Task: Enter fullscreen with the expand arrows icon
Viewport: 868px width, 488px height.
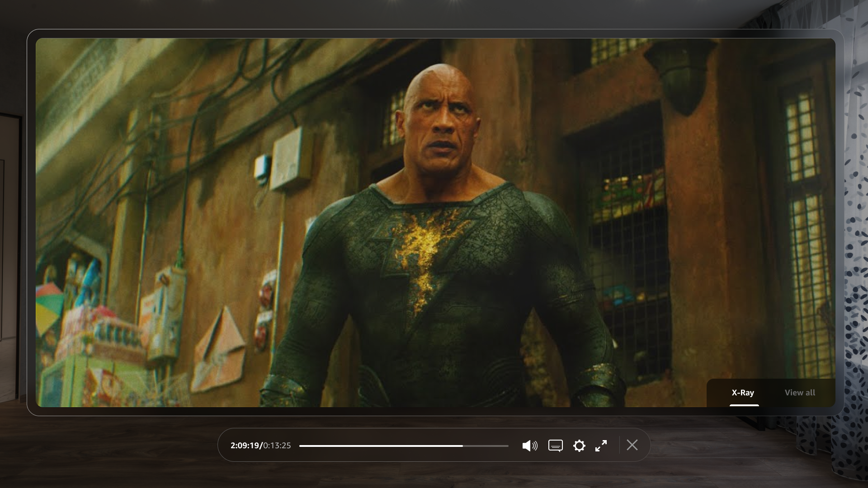Action: [601, 446]
